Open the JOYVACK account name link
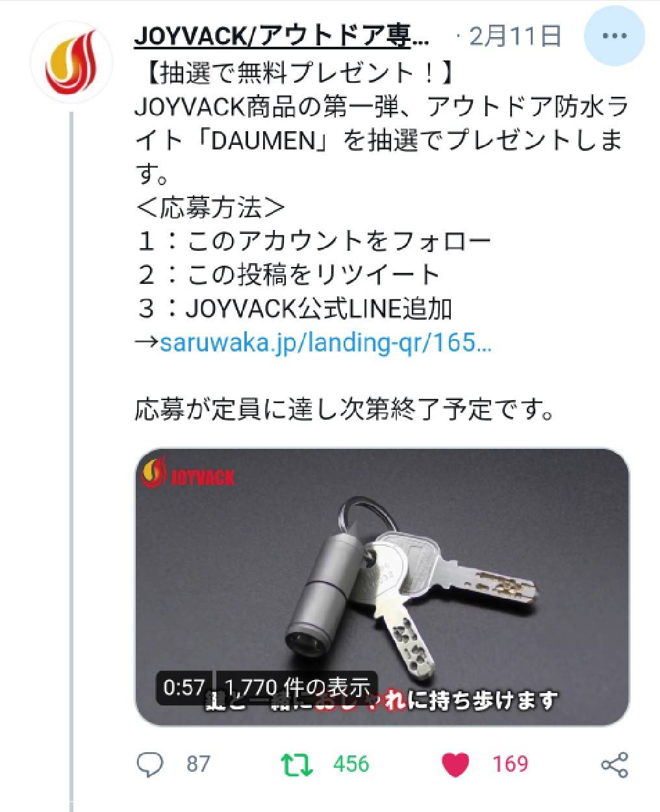The width and height of the screenshot is (660, 812). click(x=282, y=37)
